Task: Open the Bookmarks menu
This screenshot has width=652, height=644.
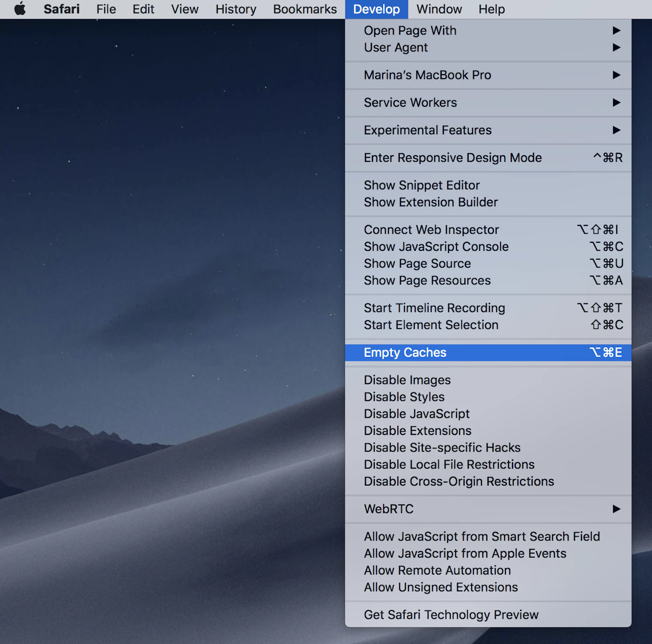Action: tap(305, 9)
